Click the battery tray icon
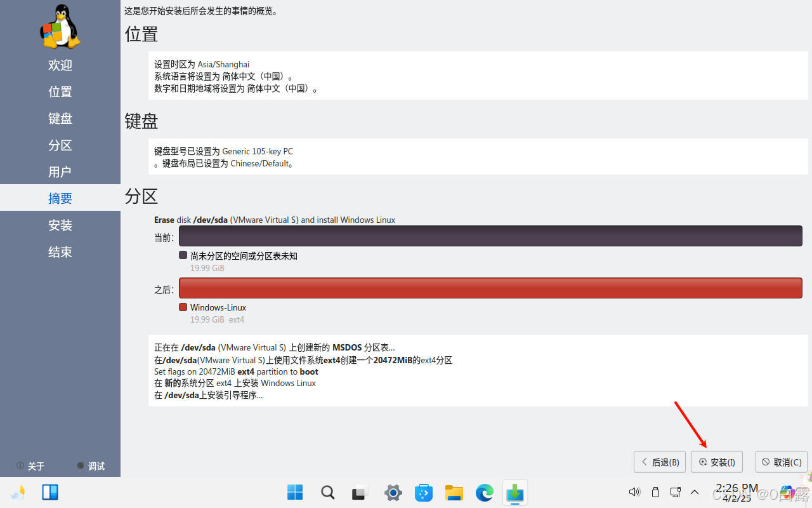 coord(655,492)
